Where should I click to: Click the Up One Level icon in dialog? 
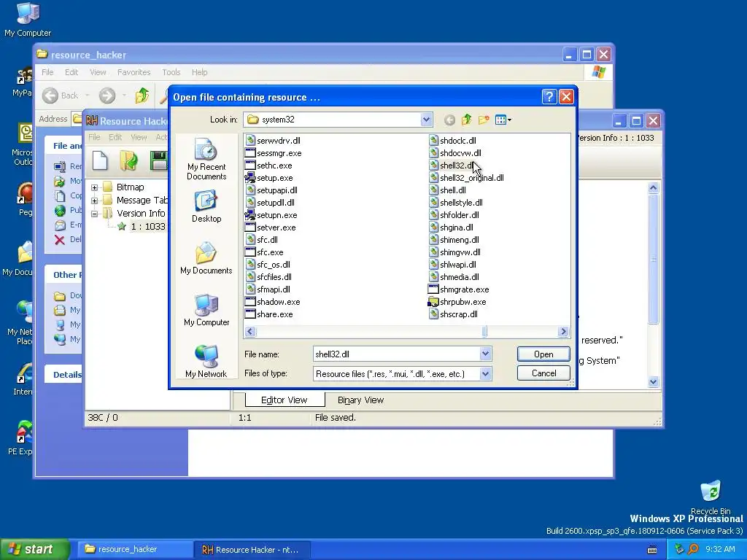[x=466, y=120]
